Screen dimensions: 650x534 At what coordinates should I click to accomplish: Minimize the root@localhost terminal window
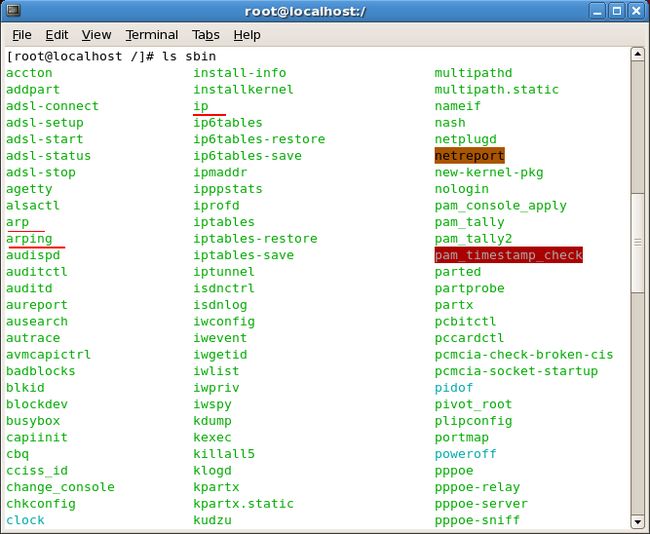coord(597,11)
